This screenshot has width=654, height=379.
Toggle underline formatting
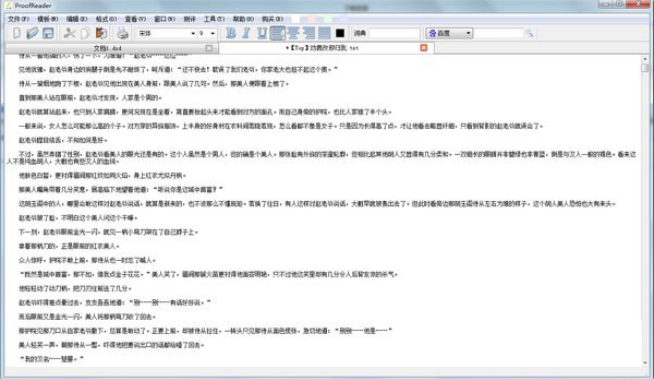click(x=262, y=33)
